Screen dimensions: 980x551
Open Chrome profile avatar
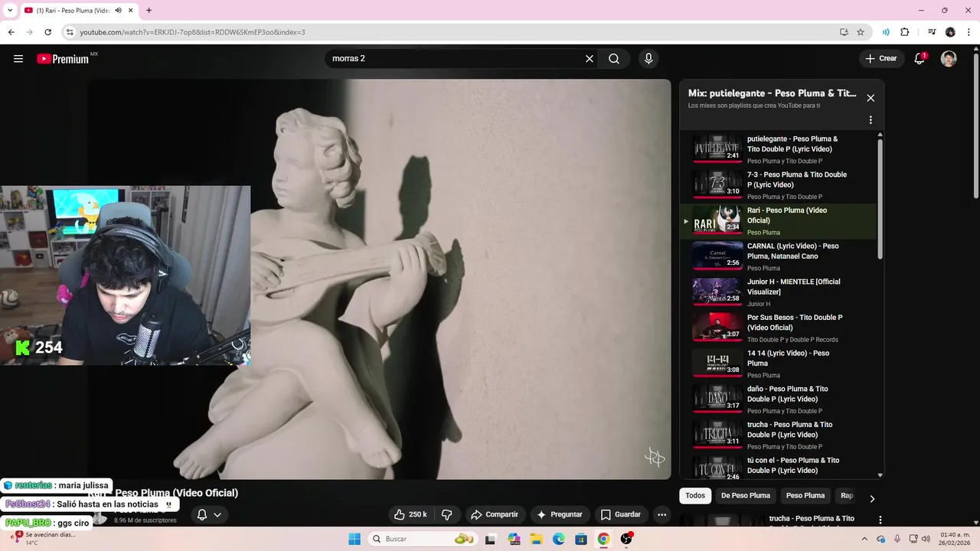[x=950, y=32]
